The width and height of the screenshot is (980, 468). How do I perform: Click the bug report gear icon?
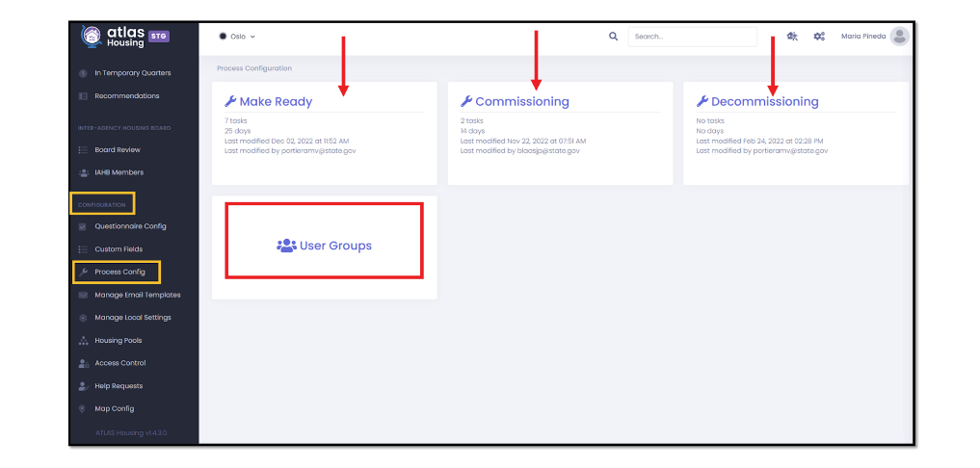point(792,37)
